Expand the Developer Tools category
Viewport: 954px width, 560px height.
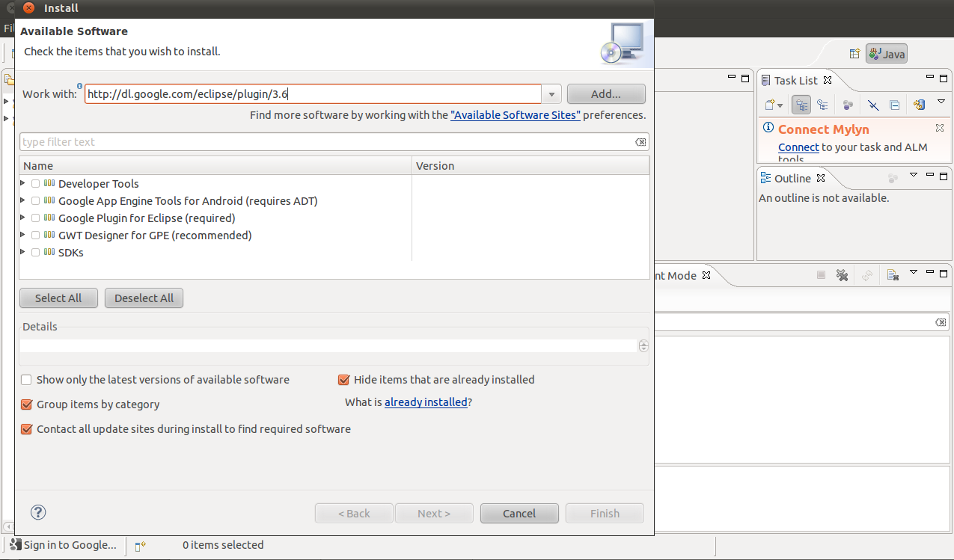(24, 183)
